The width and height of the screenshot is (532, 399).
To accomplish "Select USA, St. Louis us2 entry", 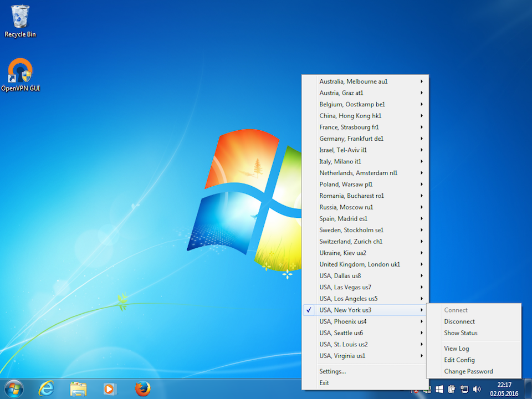I will point(365,344).
